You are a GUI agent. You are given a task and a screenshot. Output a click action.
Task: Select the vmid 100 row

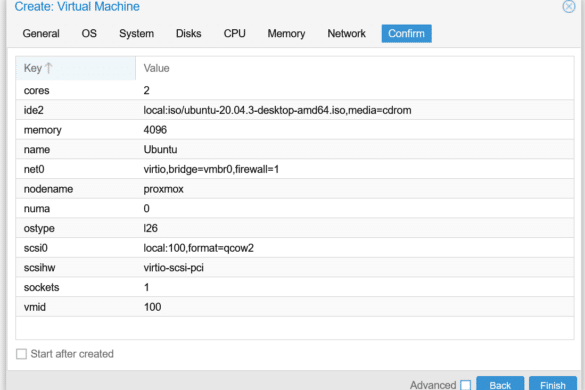click(295, 307)
